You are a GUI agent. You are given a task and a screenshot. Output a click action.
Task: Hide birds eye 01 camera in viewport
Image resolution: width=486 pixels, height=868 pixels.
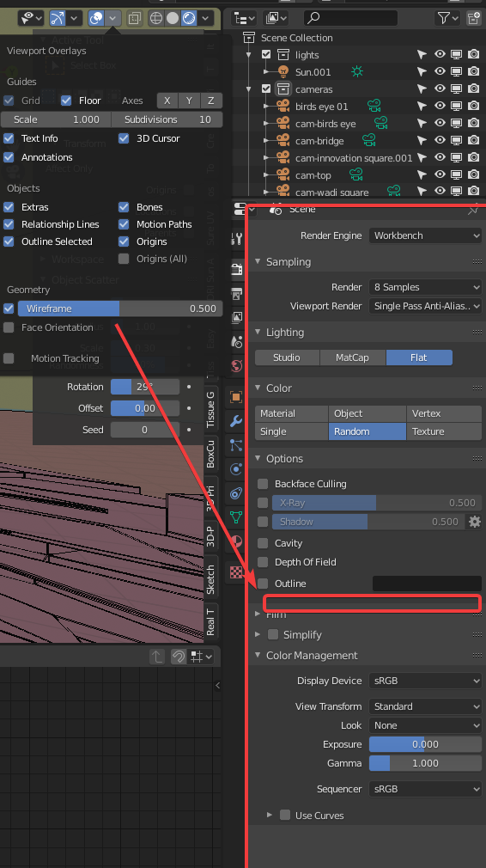(x=440, y=107)
